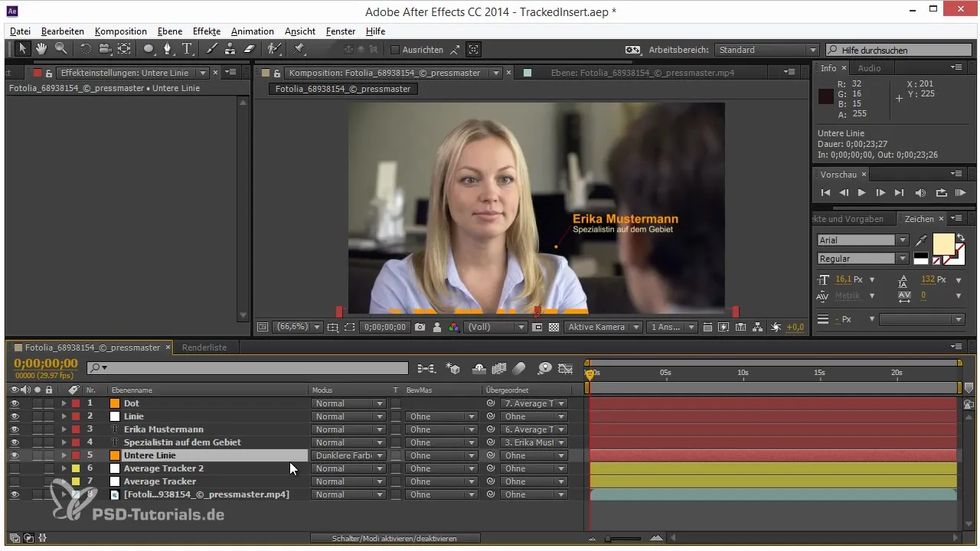Select the Clone Stamp tool

pyautogui.click(x=230, y=49)
